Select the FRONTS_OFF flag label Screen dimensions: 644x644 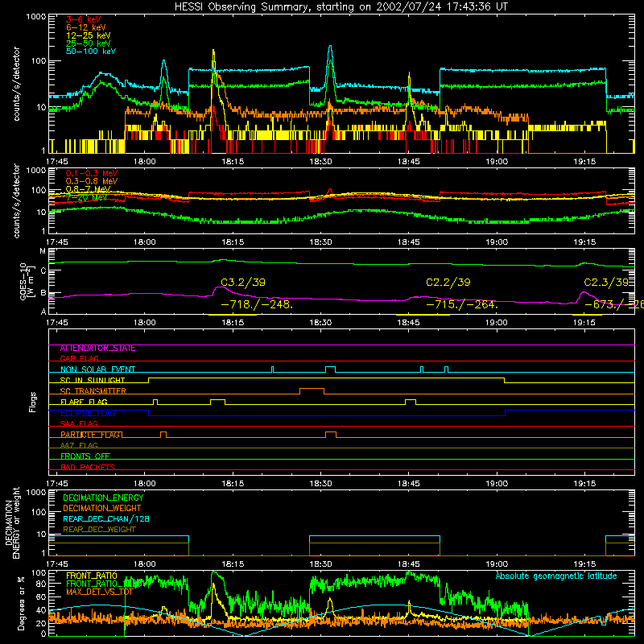(85, 456)
